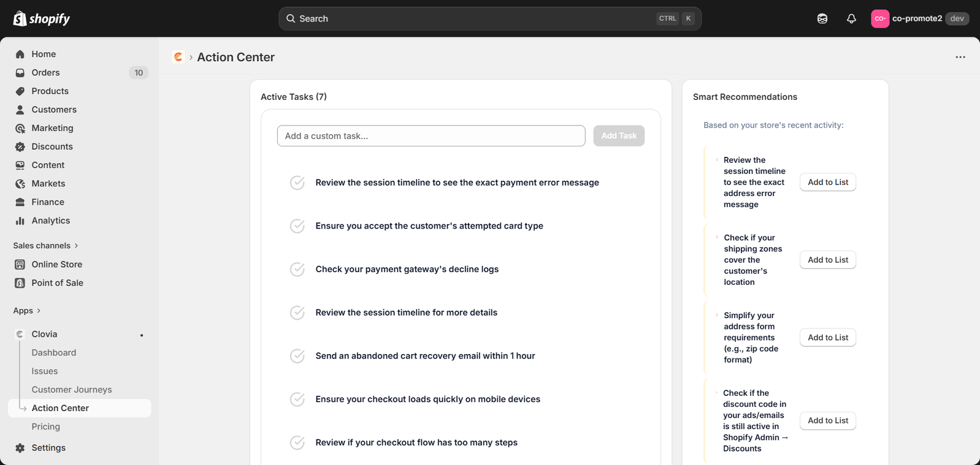Add simplify address form recommendation to list
Screen dimensions: 980x465
click(x=828, y=338)
